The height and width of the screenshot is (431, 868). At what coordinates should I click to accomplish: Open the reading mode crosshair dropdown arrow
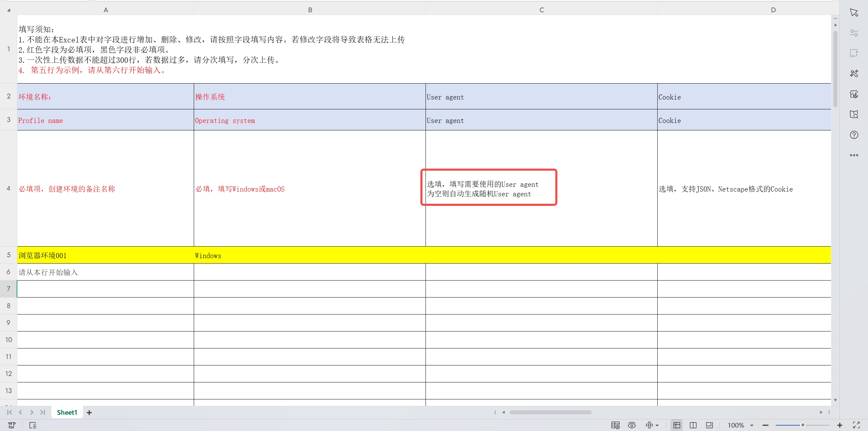(x=657, y=425)
